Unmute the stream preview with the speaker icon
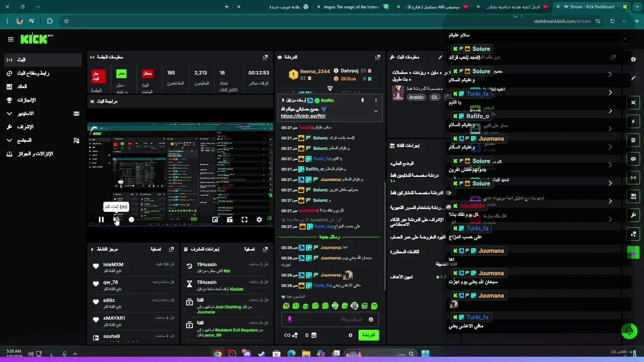Screen dimensions: 644x362 [116, 219]
